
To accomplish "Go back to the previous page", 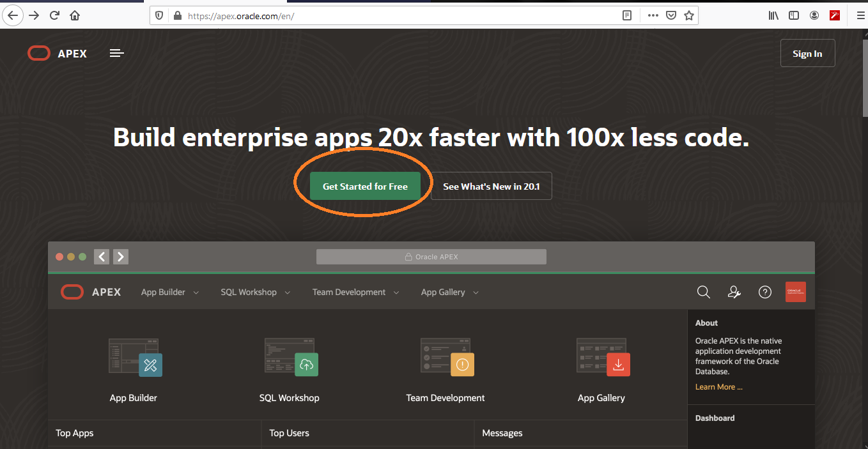I will pos(13,15).
